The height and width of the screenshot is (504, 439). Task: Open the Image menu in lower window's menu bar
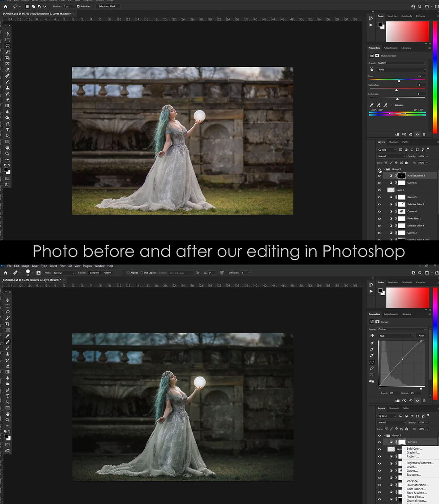[26, 266]
